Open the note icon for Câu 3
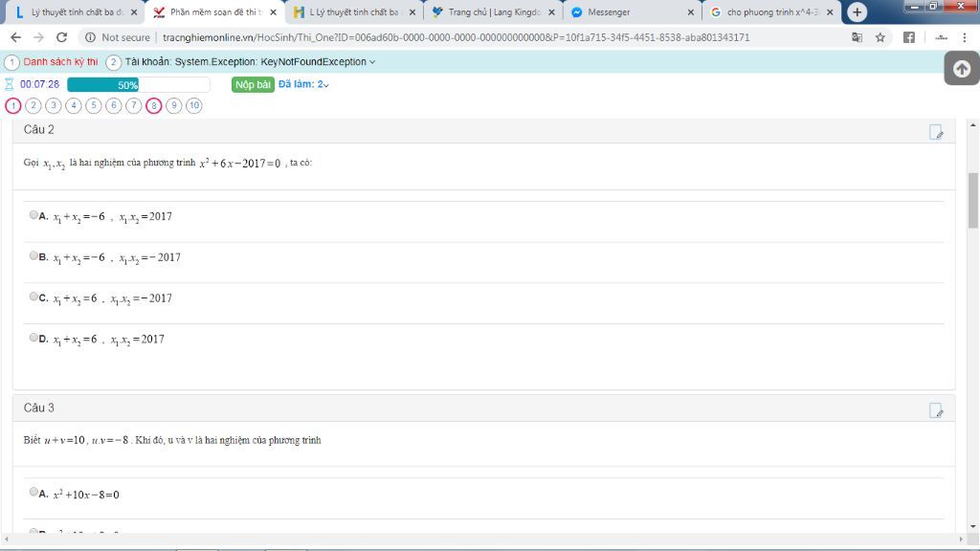 (936, 409)
